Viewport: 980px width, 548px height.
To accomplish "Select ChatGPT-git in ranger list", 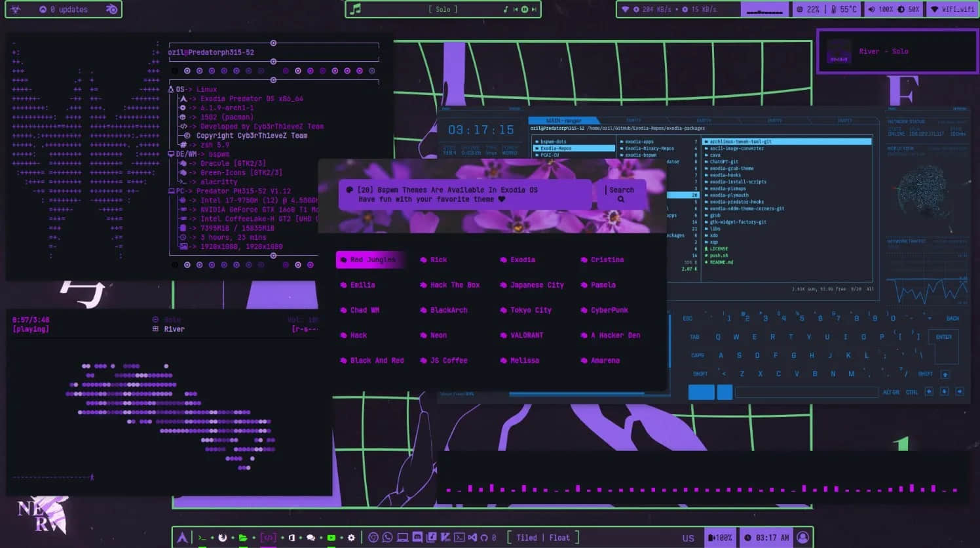I will tap(723, 162).
